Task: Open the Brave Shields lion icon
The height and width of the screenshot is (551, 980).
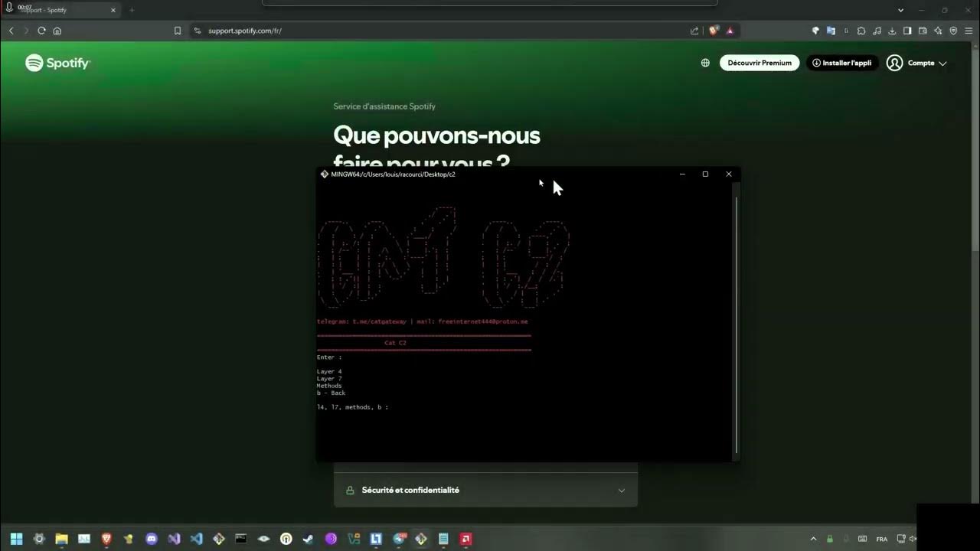Action: point(714,31)
